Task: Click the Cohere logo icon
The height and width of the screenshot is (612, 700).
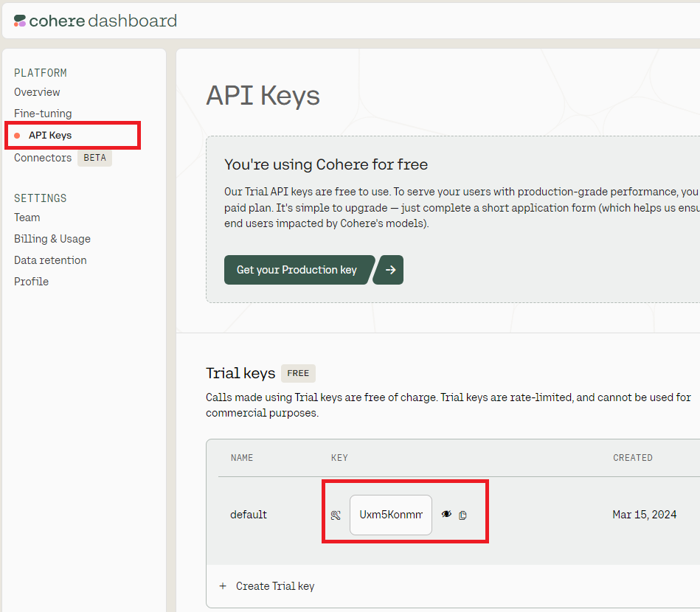Action: click(20, 21)
